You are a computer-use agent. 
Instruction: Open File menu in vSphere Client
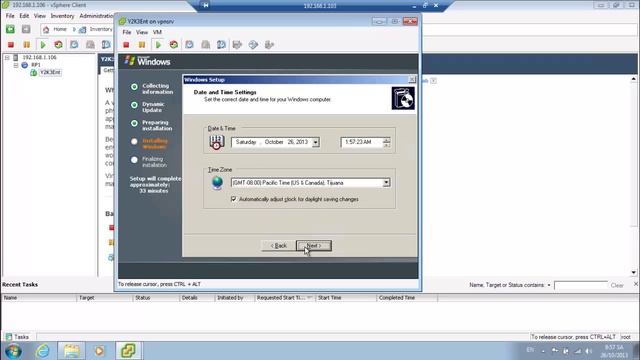click(10, 16)
